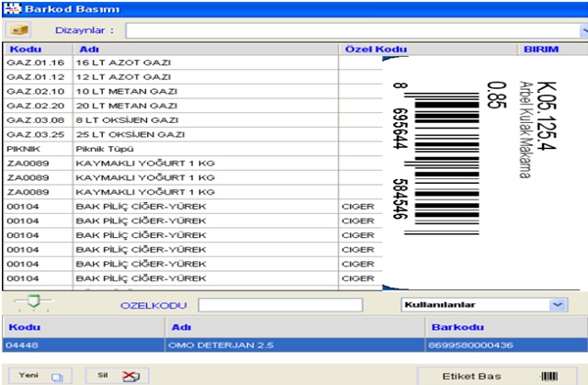The width and height of the screenshot is (588, 385).
Task: Open the Kullanılanlar dropdown
Action: 558,305
